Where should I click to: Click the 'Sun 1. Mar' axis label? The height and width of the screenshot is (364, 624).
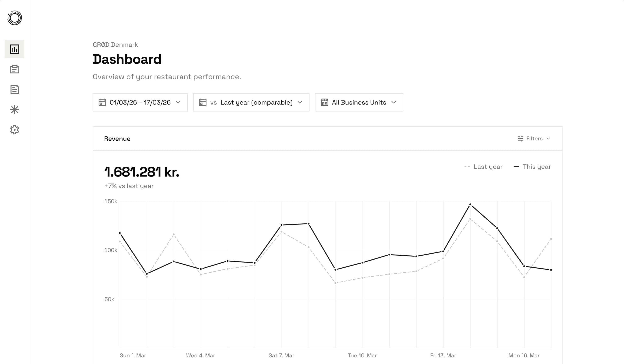[133, 355]
